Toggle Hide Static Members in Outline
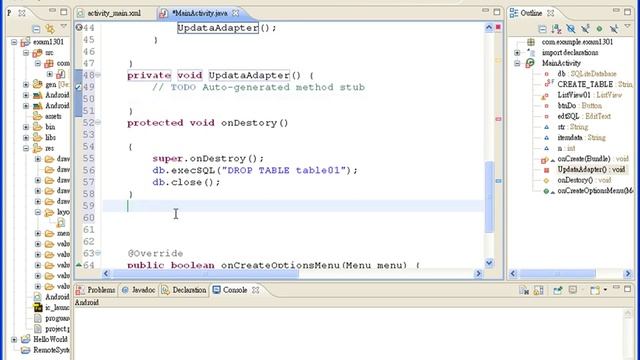Viewport: 640px width, 360px height. [x=585, y=29]
